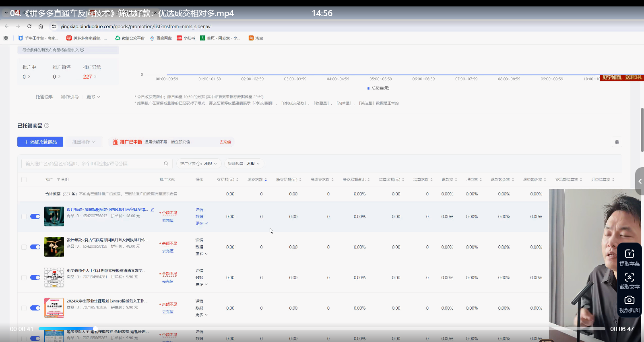Click the edit pencil icon beside the first product title
Viewport: 644px width, 342px height.
click(153, 209)
